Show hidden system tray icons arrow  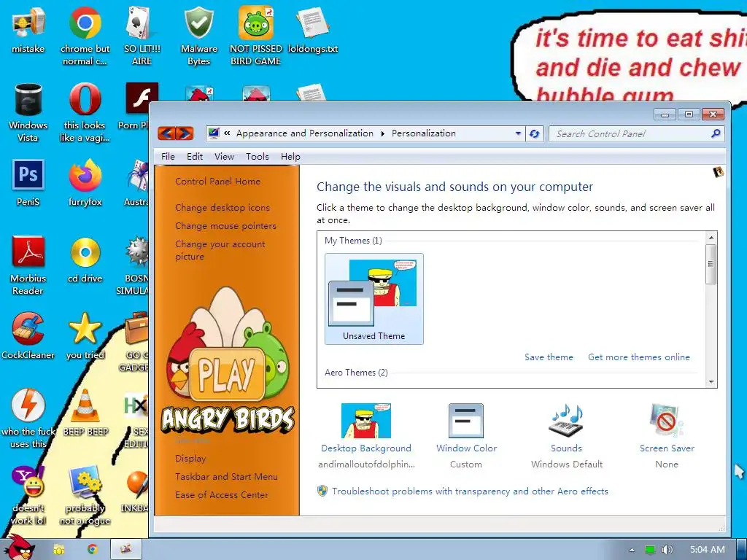click(x=632, y=550)
